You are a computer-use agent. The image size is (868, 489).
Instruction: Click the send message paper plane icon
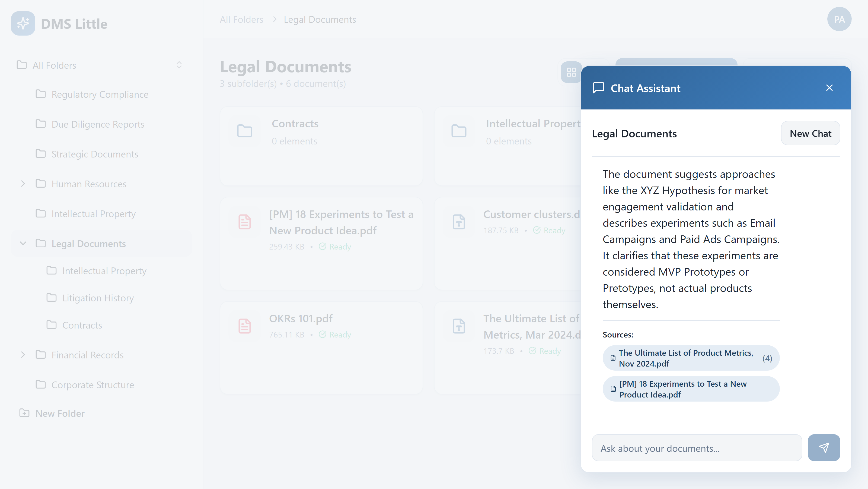[824, 447]
